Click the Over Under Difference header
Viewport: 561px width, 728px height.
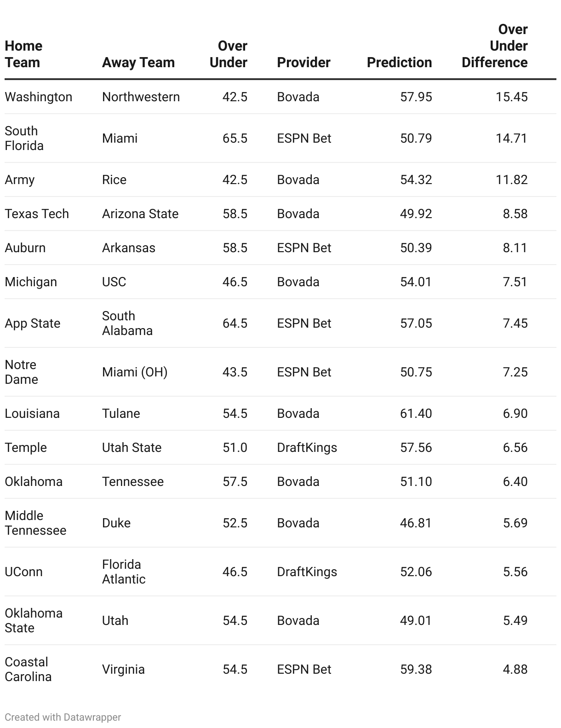pos(495,46)
